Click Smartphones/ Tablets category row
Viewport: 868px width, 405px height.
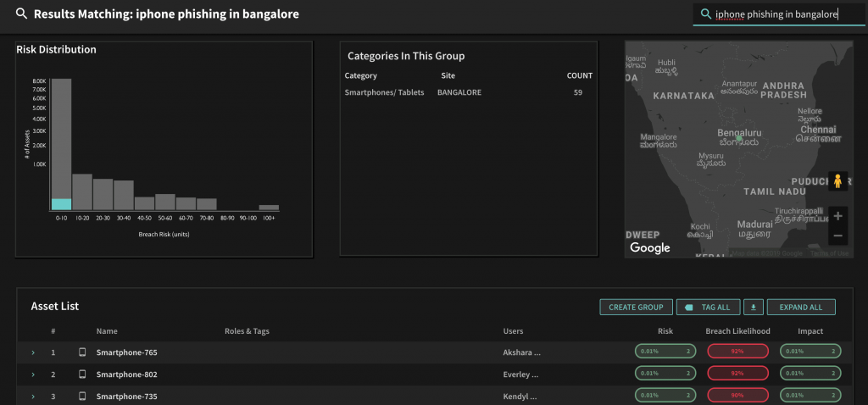pos(468,92)
